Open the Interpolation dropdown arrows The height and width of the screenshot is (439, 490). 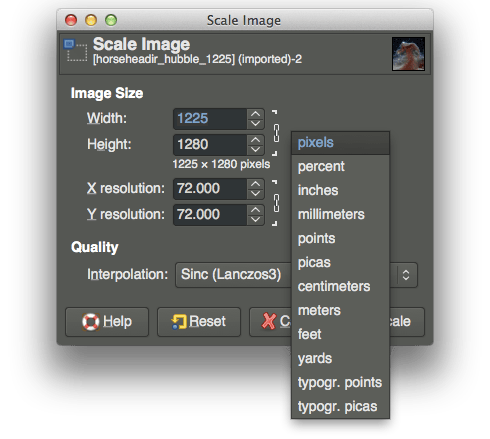[x=406, y=275]
